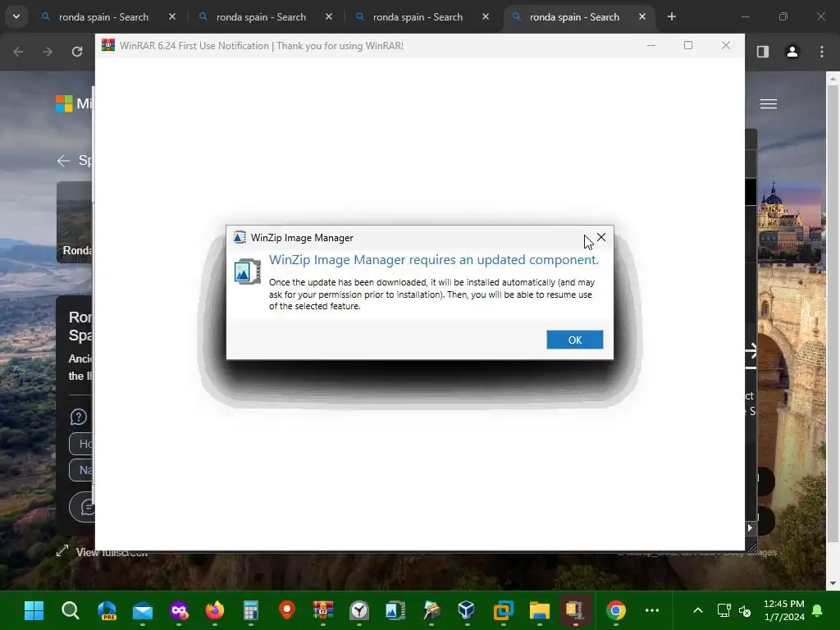Click the WinZip Image Manager title icon

click(x=240, y=237)
